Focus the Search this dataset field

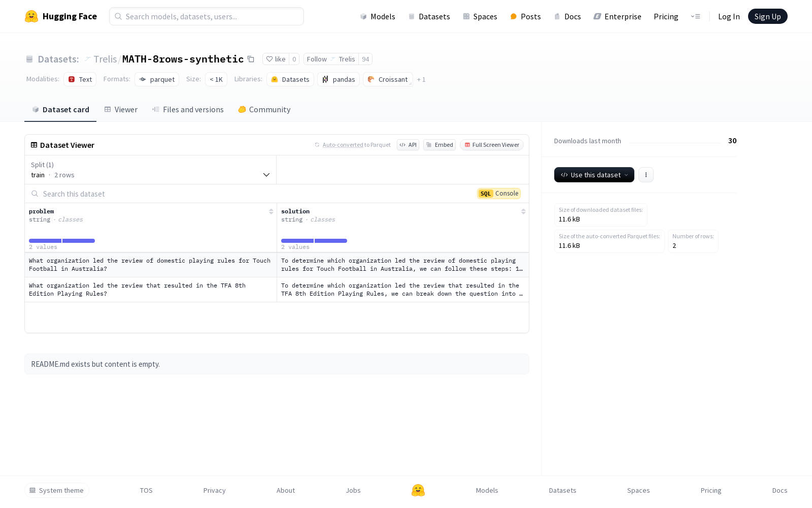tap(249, 194)
